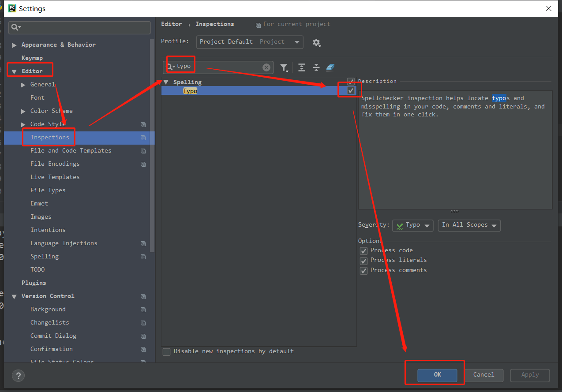
Task: Click the Cancel button
Action: [x=483, y=375]
